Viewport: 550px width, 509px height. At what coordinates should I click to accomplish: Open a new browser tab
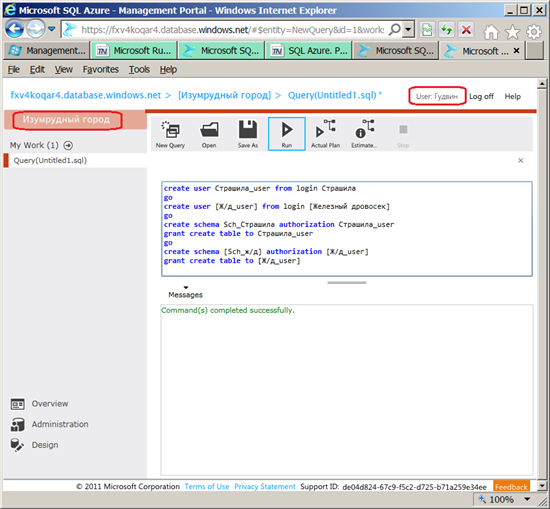pyautogui.click(x=535, y=51)
